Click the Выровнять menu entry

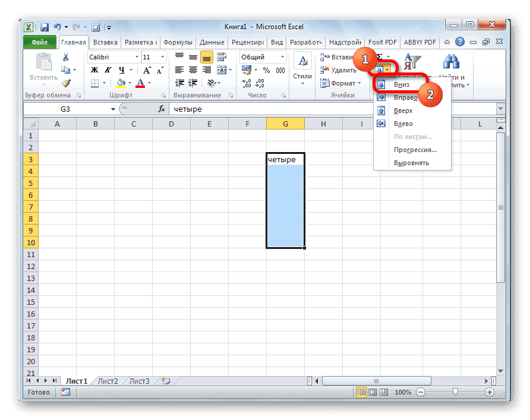[x=412, y=162]
